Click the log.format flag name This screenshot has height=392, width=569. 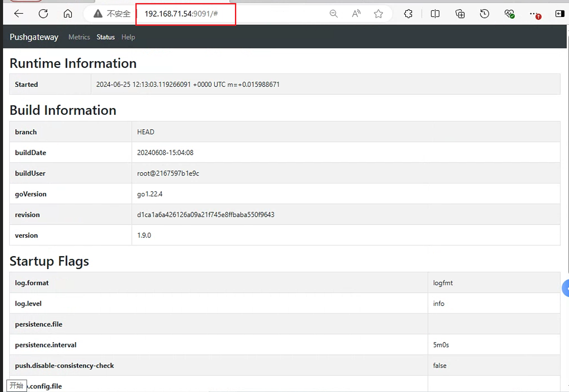click(x=32, y=283)
